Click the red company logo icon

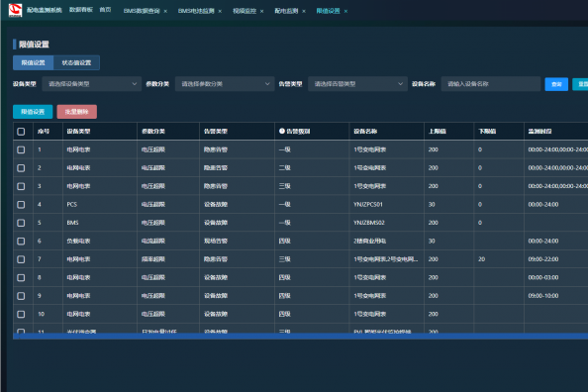tap(16, 10)
